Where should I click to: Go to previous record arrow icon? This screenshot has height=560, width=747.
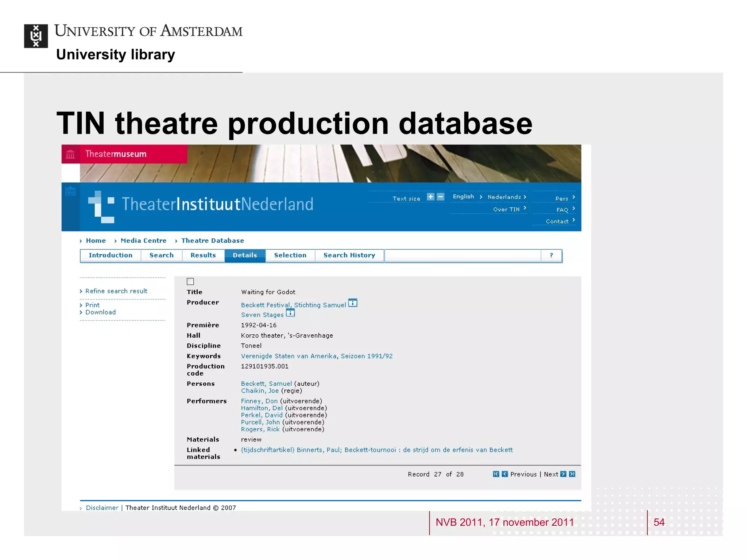pos(505,474)
